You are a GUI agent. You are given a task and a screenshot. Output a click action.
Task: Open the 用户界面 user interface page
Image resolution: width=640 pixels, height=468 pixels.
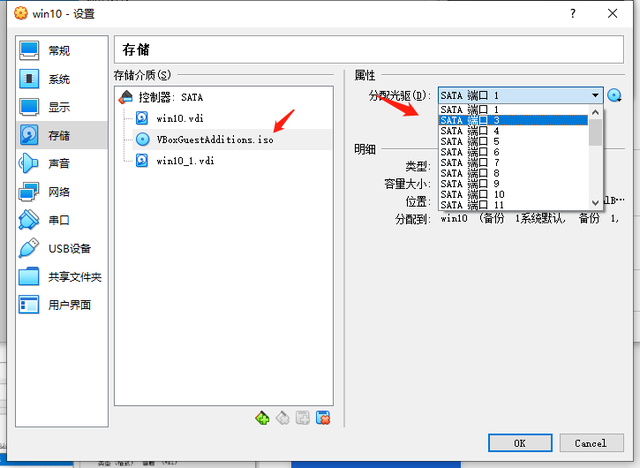click(x=61, y=305)
